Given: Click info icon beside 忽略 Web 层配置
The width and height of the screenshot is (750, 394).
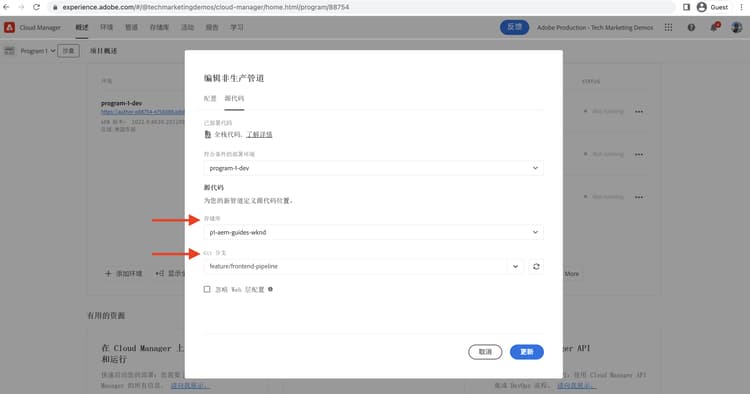Looking at the screenshot, I should click(x=270, y=289).
